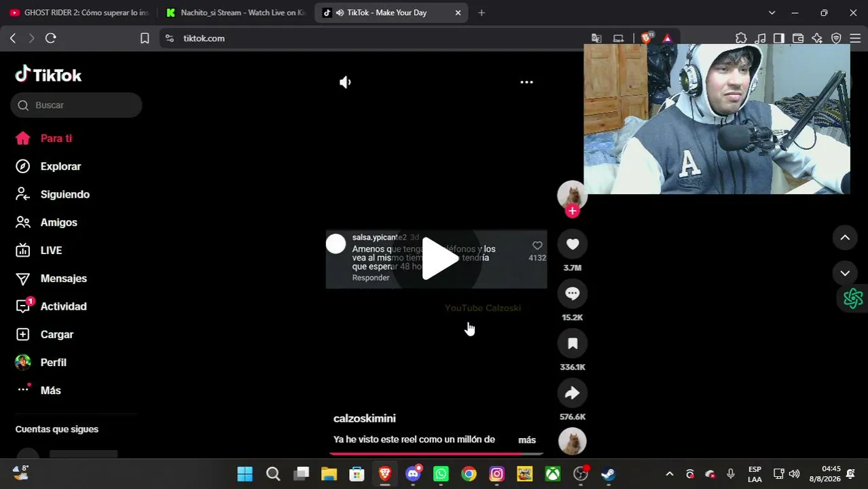Viewport: 868px width, 489px height.
Task: Go to next video with down chevron
Action: click(845, 273)
